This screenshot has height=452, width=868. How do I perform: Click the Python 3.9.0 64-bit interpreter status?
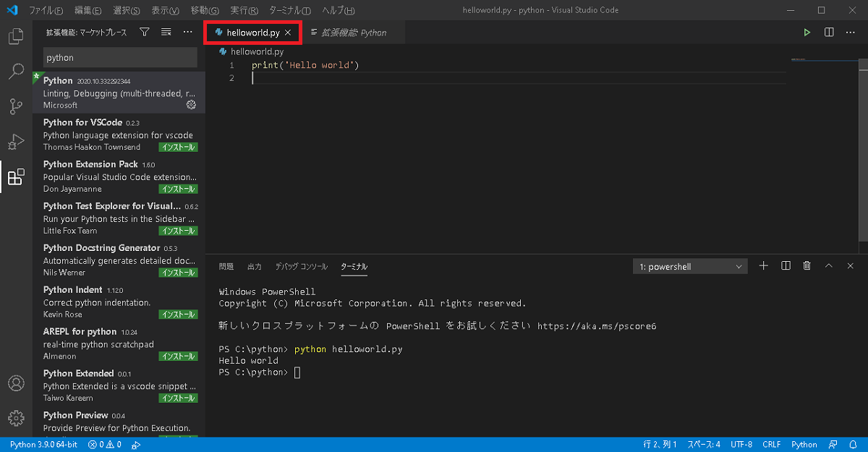(45, 445)
